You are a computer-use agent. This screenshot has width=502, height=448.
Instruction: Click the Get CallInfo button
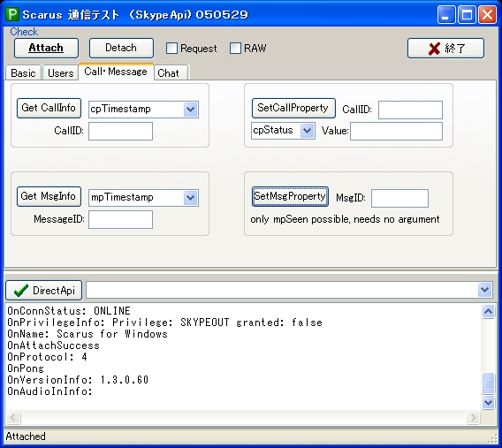click(x=49, y=108)
